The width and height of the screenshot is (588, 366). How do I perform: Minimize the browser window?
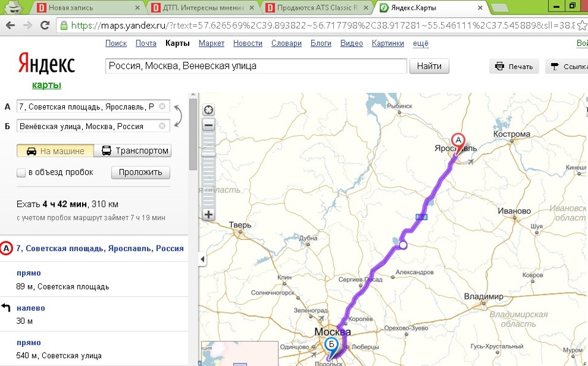557,6
